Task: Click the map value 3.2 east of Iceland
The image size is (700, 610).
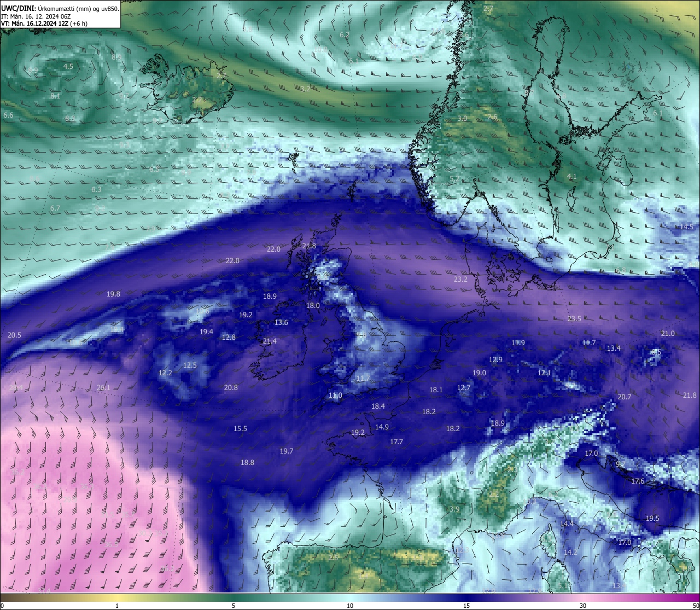Action: [305, 89]
